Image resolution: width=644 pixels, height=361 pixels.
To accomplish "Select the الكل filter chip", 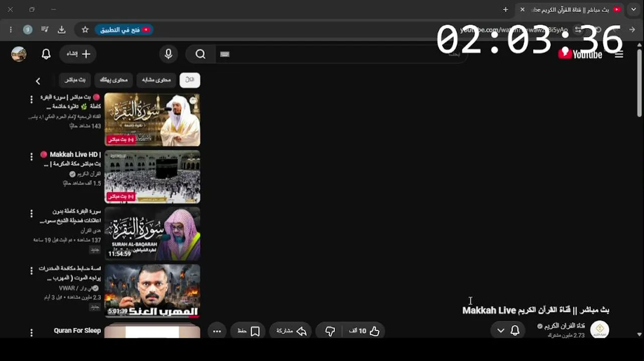I will (190, 80).
